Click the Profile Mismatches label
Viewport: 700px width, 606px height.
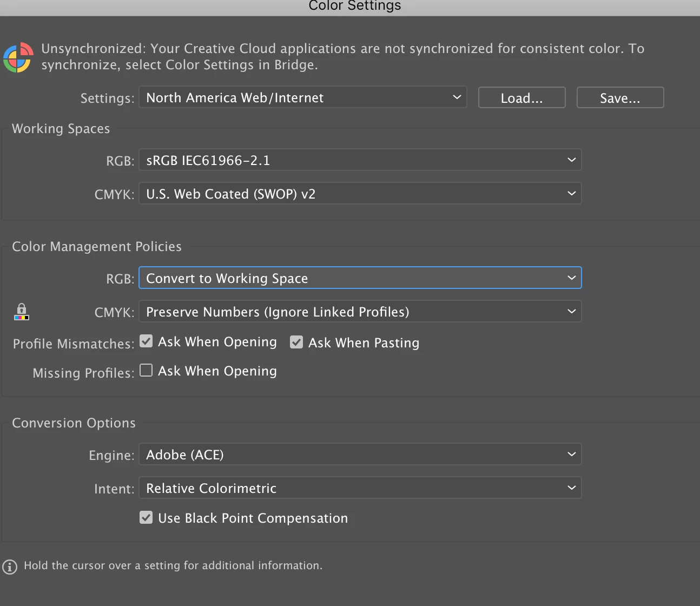click(74, 344)
